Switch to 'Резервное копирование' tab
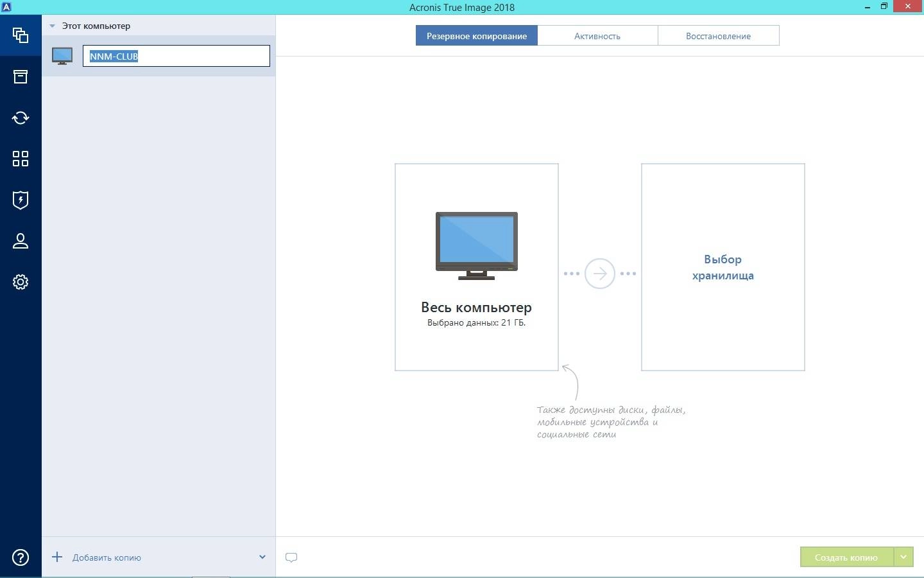This screenshot has height=578, width=924. pyautogui.click(x=477, y=36)
